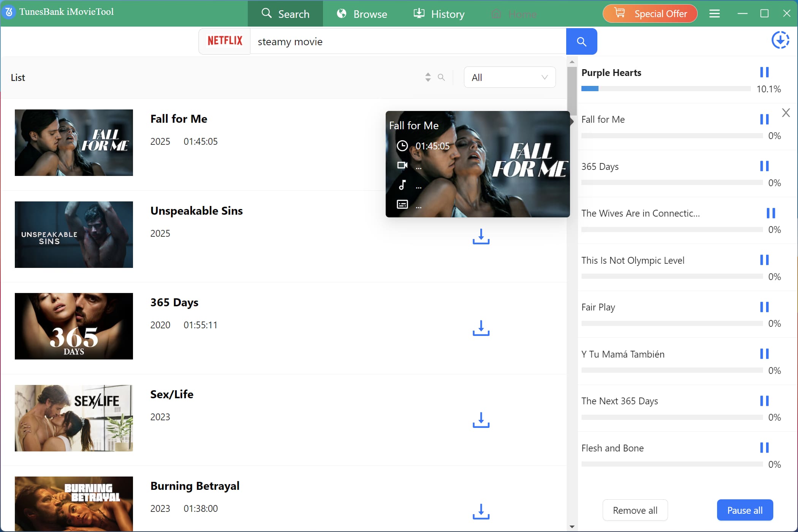
Task: Click the blue search magnifier button
Action: (581, 41)
